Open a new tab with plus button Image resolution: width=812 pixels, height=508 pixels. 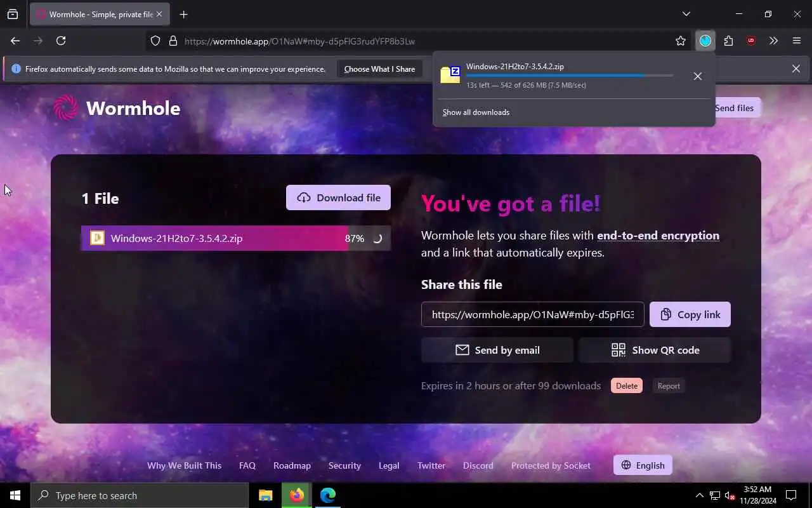[183, 14]
